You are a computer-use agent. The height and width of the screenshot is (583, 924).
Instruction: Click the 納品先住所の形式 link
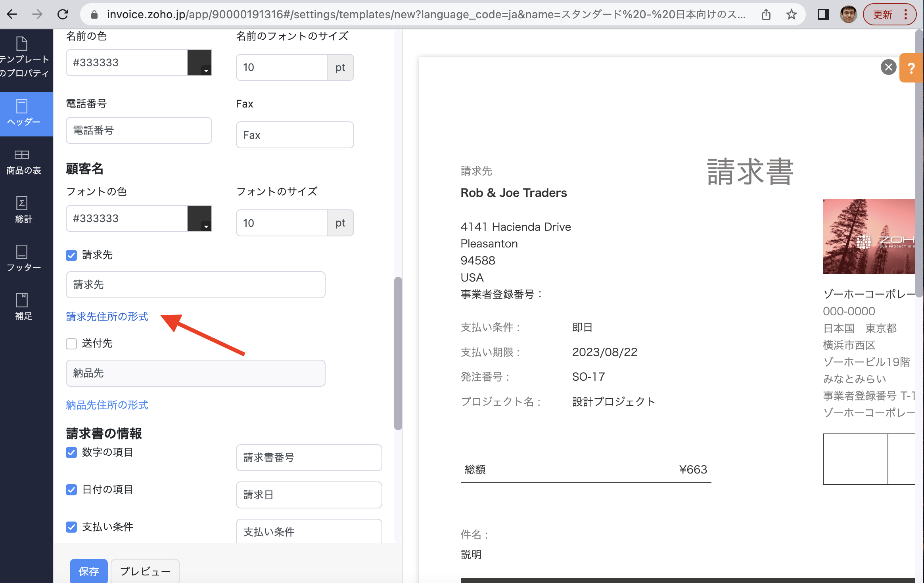point(107,405)
